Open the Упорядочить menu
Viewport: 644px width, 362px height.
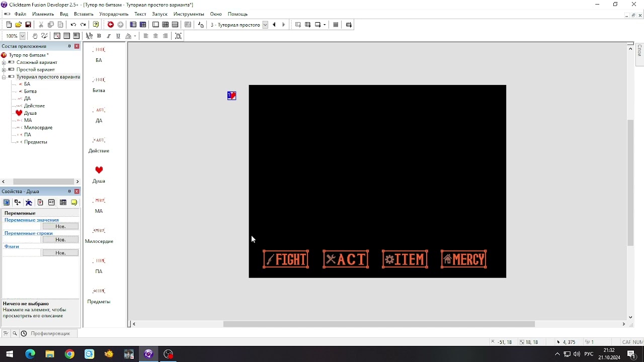[x=114, y=14]
